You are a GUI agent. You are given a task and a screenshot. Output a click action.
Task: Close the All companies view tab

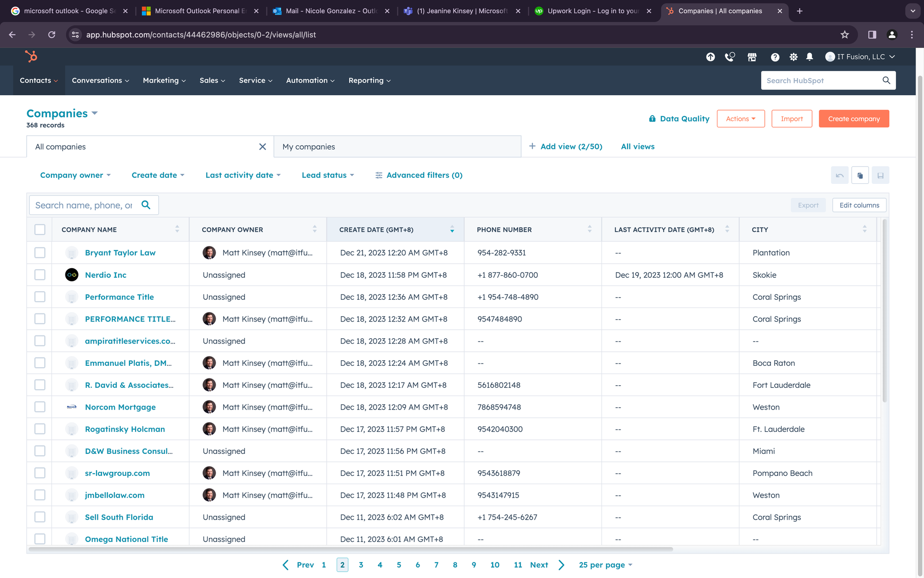263,147
